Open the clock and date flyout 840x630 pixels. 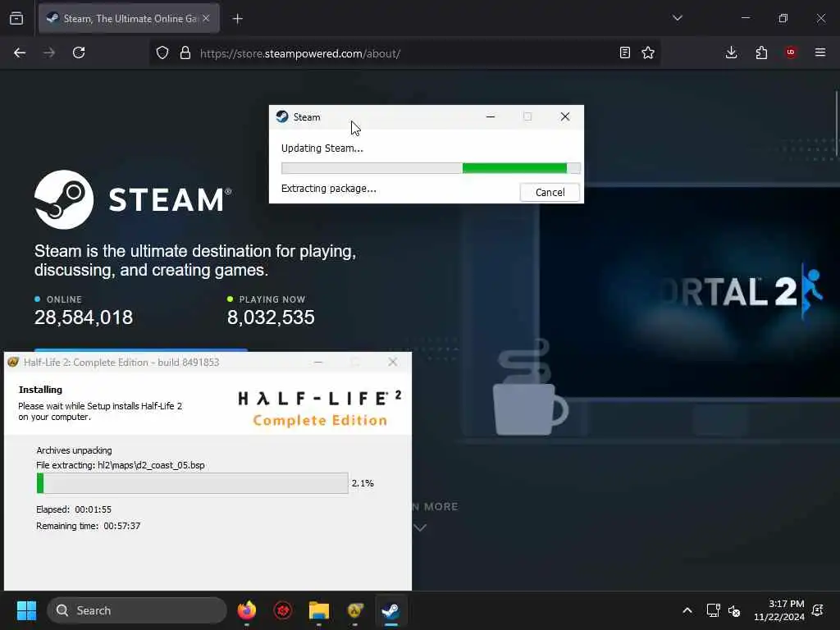pyautogui.click(x=779, y=610)
